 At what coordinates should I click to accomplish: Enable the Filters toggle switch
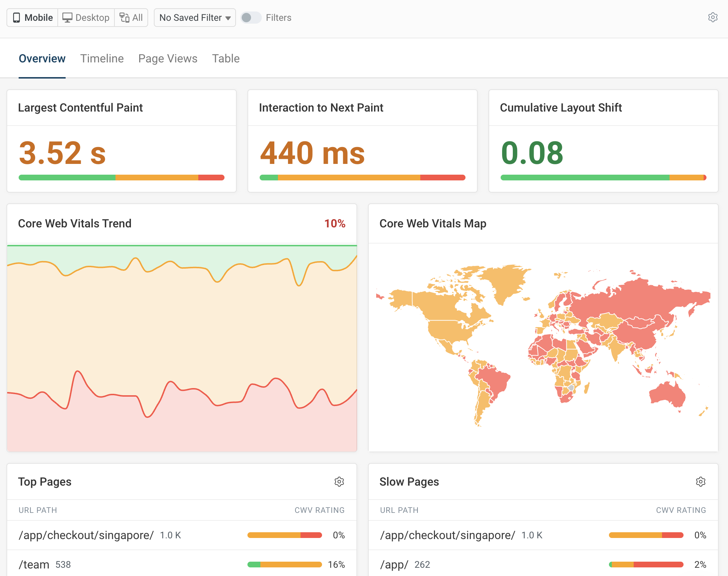(251, 17)
